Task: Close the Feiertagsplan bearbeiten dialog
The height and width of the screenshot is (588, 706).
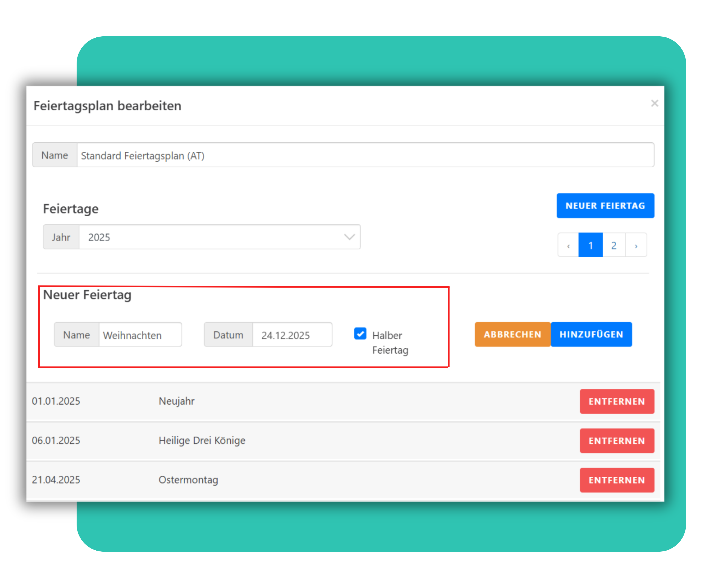Action: point(654,103)
